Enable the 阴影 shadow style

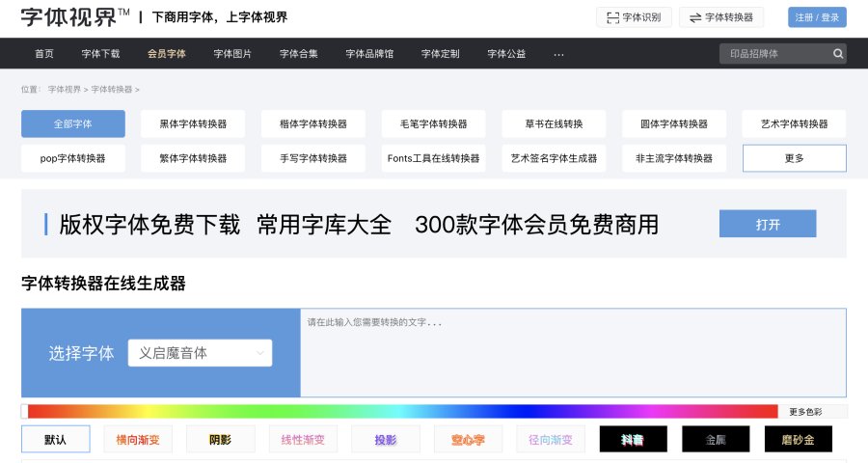pos(220,440)
